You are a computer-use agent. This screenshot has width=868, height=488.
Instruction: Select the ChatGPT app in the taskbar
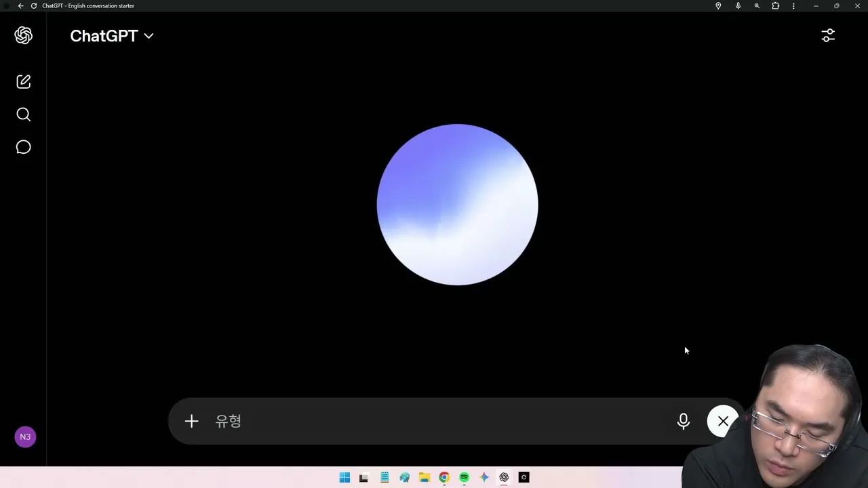click(x=504, y=478)
